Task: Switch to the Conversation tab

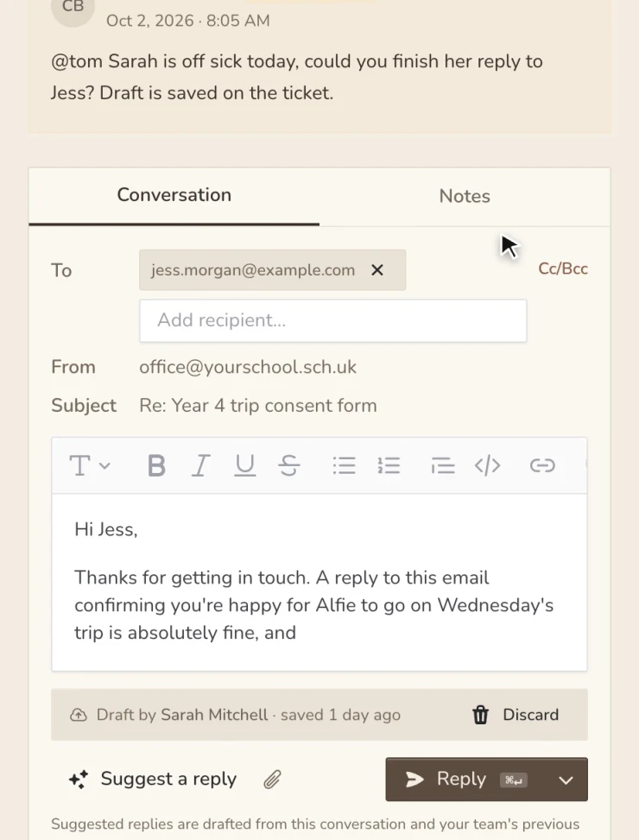Action: tap(174, 195)
